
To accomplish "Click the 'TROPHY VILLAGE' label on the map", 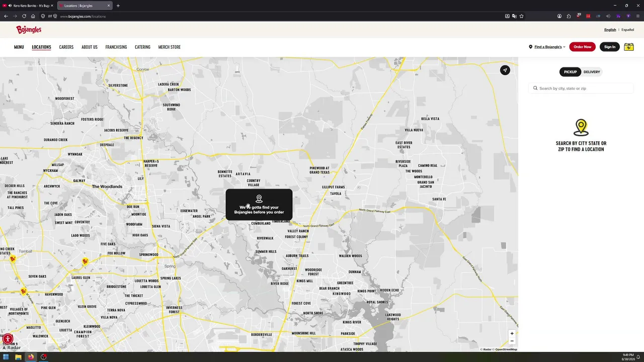I will 365,344.
